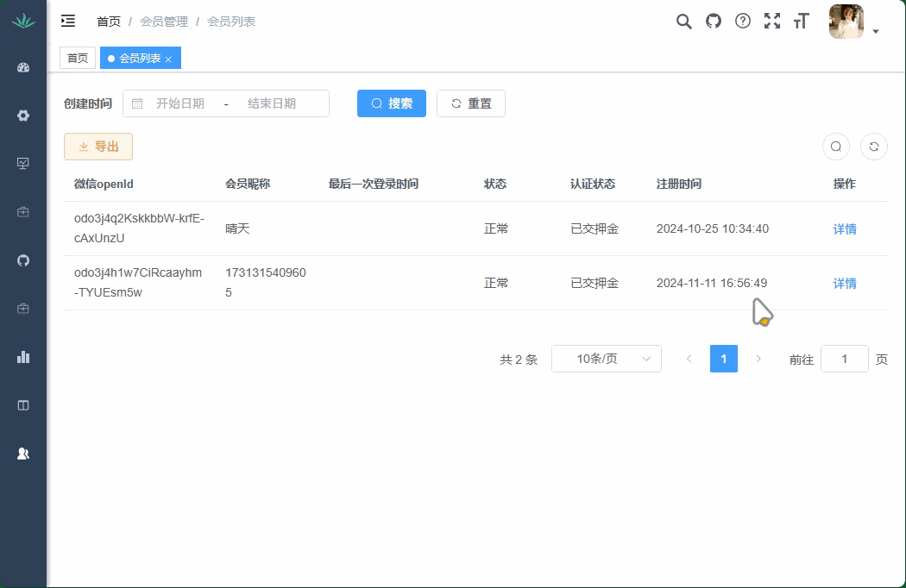This screenshot has width=906, height=588.
Task: Click 已交押金 in the 晴天 row
Action: (x=595, y=228)
